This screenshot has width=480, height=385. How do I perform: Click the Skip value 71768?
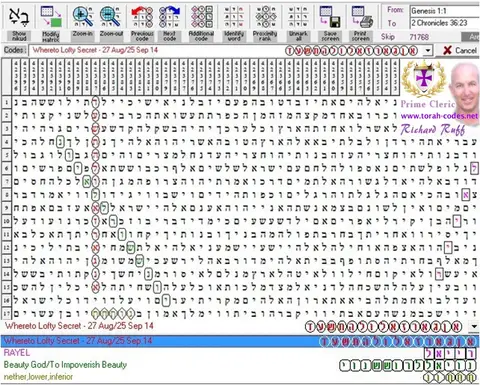point(419,37)
